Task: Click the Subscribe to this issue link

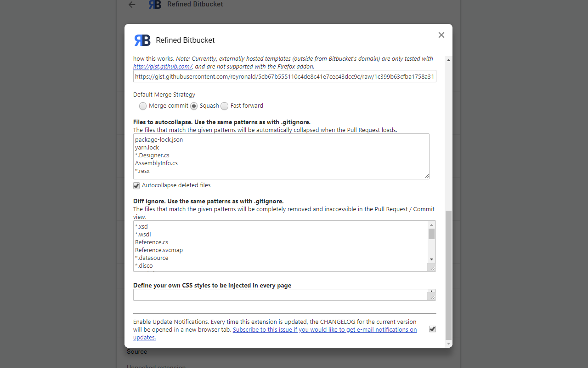Action: click(x=325, y=329)
